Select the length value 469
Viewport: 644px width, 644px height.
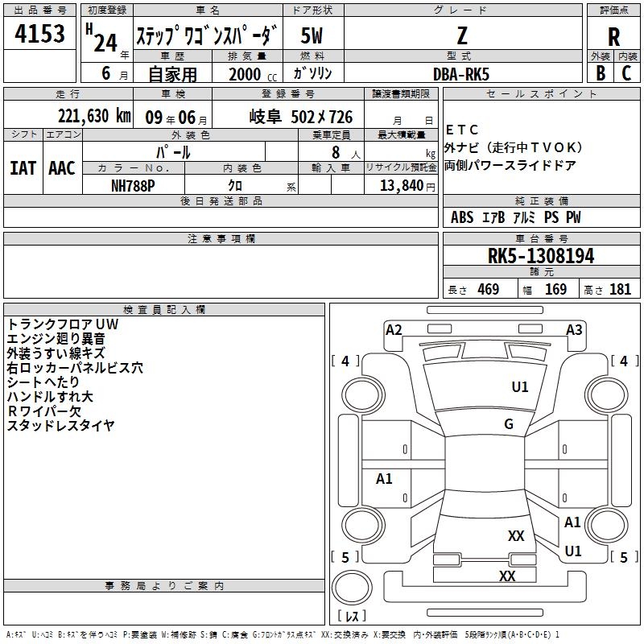pos(489,289)
